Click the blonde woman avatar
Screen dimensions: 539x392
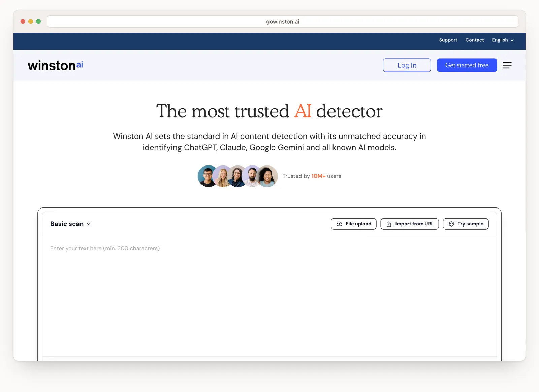coord(222,176)
